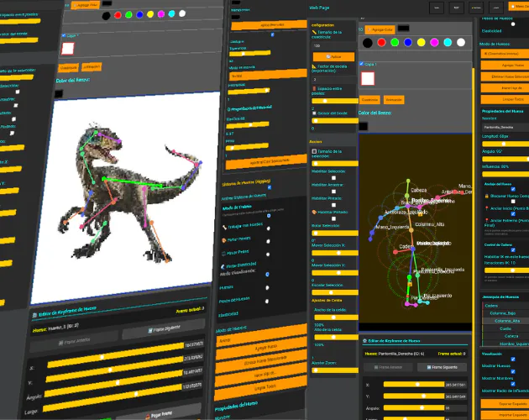Click the Ángulo value field showing 95
This screenshot has height=420, width=529.
(456, 408)
